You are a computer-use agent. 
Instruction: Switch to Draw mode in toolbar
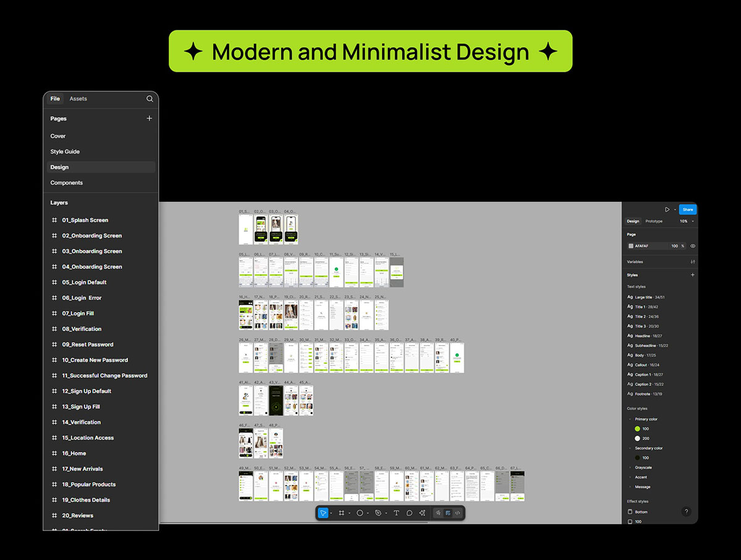(x=438, y=513)
